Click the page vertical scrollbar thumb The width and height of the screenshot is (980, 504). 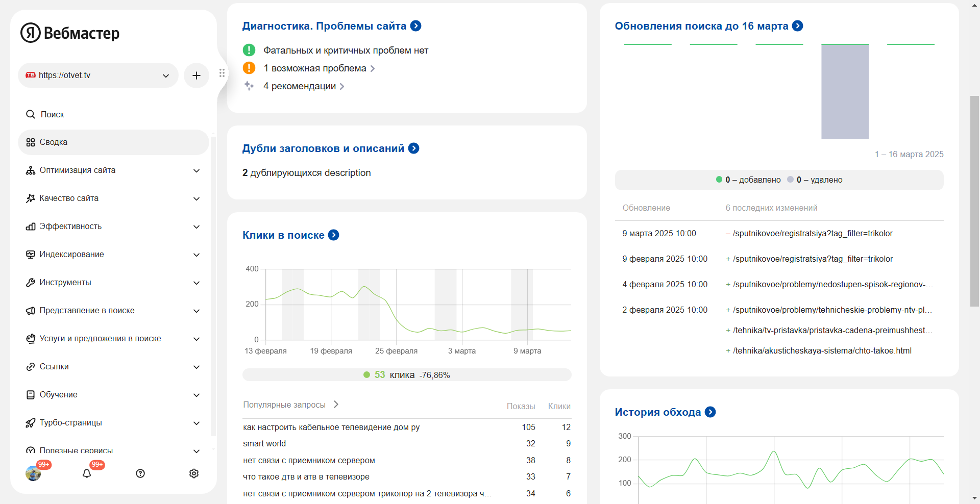point(974,201)
